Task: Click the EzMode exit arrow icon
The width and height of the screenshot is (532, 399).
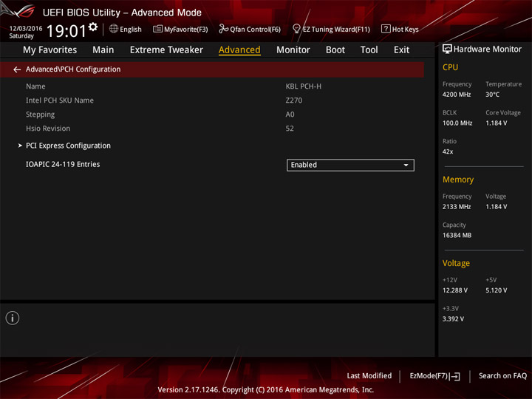Action: 455,376
